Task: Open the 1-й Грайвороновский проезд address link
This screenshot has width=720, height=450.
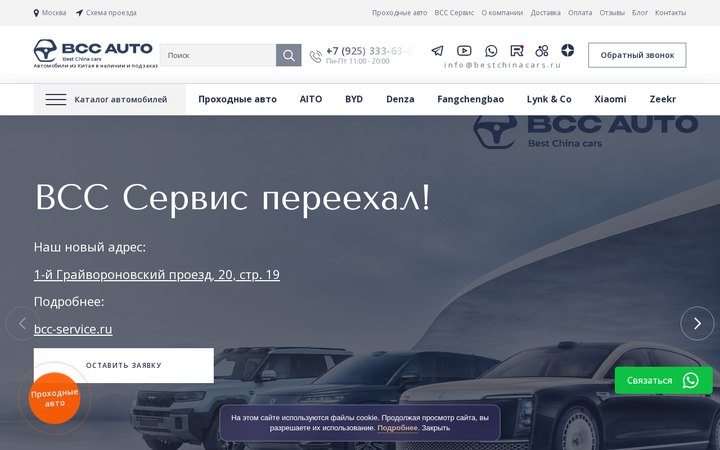Action: tap(157, 275)
